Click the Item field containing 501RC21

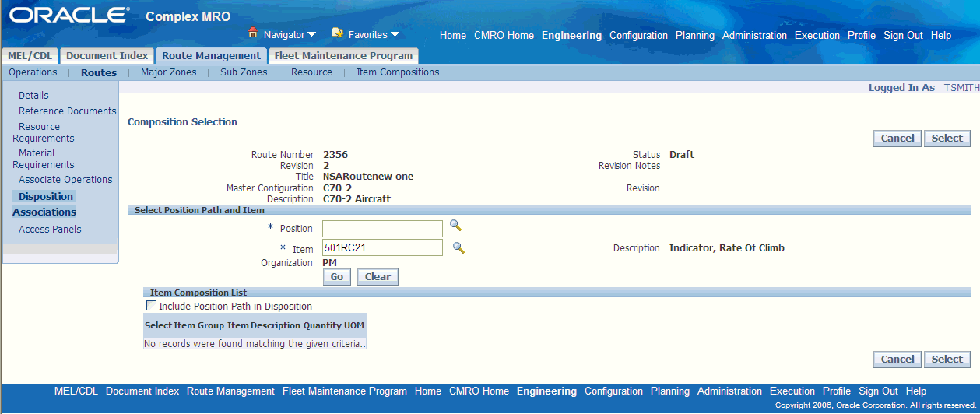(x=382, y=248)
